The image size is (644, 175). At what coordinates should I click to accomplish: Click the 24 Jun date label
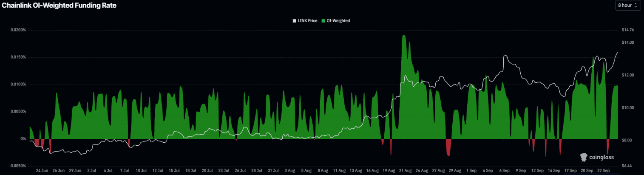coord(42,170)
